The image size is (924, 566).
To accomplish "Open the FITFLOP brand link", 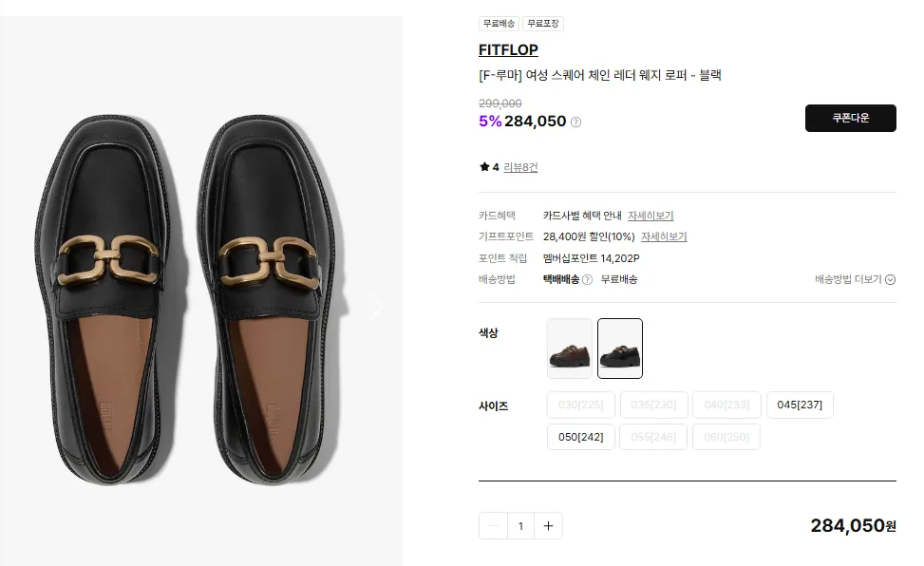I will (508, 50).
